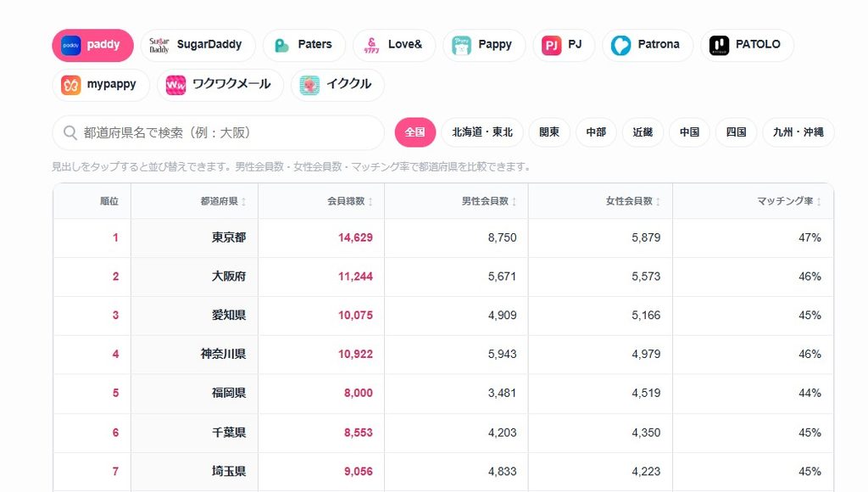
Task: Filter by 近畿 region
Action: (643, 132)
